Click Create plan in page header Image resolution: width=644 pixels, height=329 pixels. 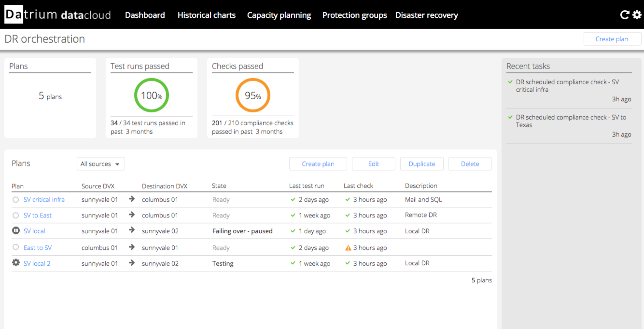tap(612, 39)
